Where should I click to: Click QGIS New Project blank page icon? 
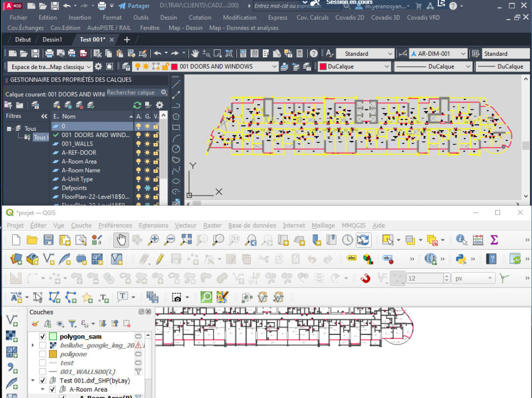(16, 240)
